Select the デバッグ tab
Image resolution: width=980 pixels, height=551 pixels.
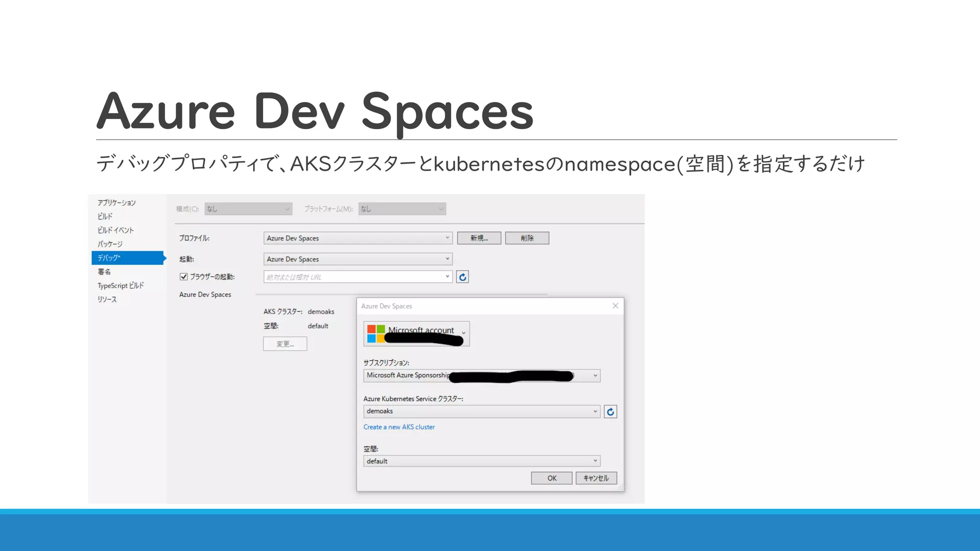click(x=128, y=258)
